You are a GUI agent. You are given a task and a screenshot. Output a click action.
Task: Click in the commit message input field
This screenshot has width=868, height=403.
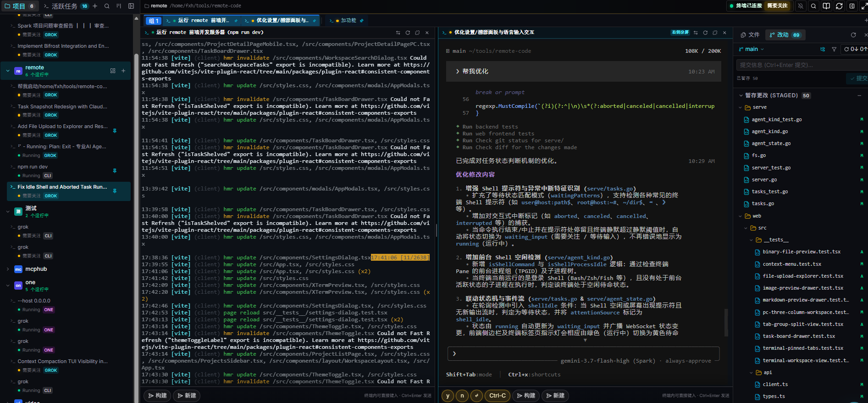[802, 65]
